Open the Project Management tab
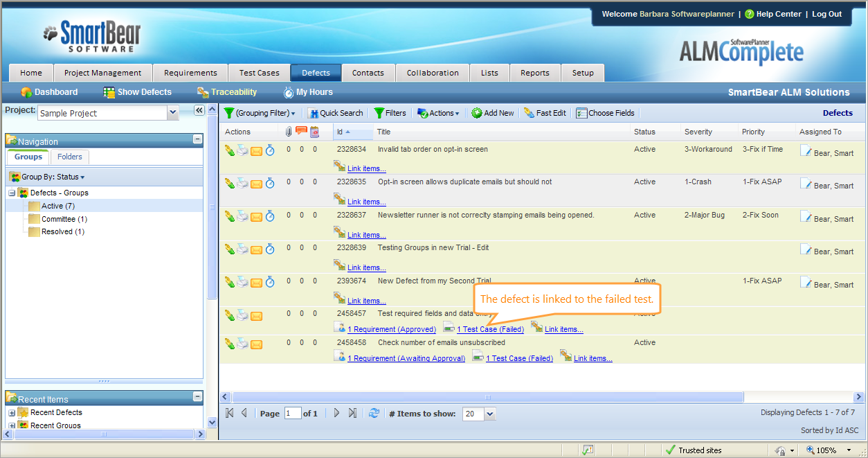 (102, 73)
